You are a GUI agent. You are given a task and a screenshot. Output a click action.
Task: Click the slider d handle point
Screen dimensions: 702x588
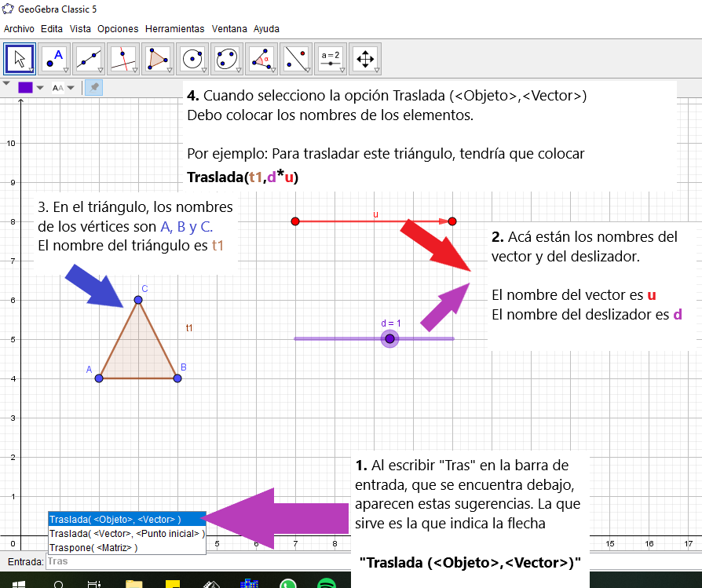[390, 339]
